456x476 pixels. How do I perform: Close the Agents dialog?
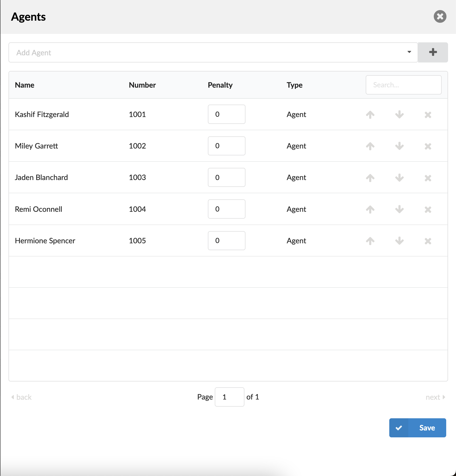[440, 16]
